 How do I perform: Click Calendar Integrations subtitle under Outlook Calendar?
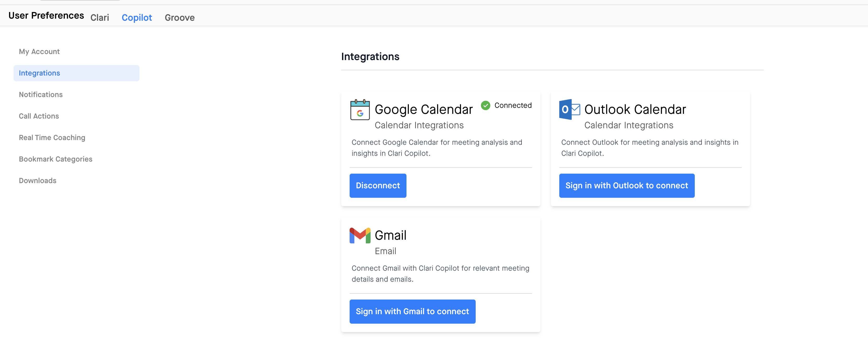click(628, 125)
